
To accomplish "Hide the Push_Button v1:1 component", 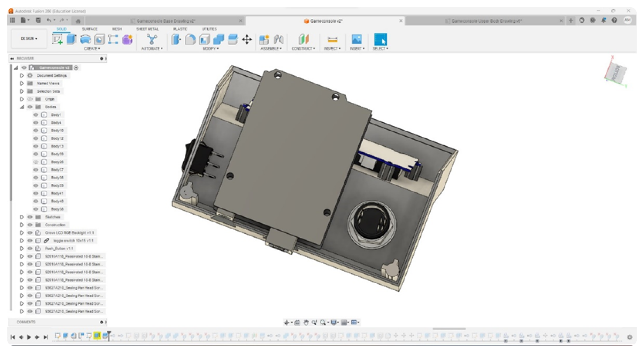I will point(30,248).
